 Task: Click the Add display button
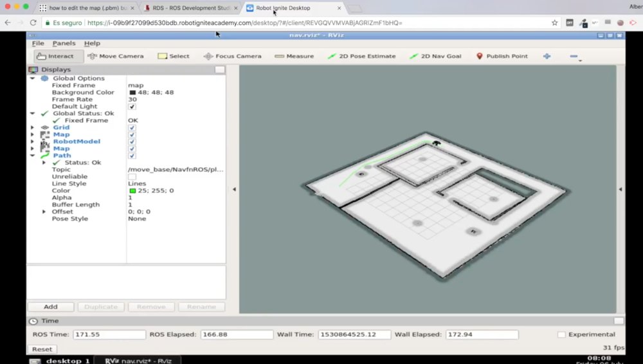coord(50,307)
